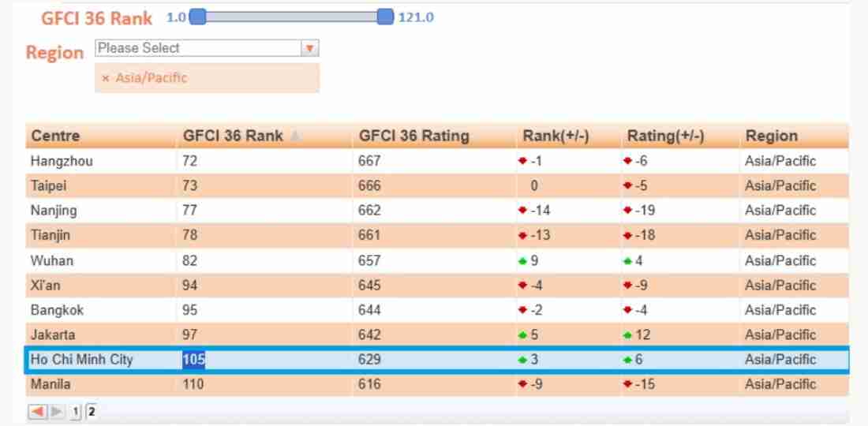The height and width of the screenshot is (426, 868).
Task: Click the Region column header
Action: [771, 136]
